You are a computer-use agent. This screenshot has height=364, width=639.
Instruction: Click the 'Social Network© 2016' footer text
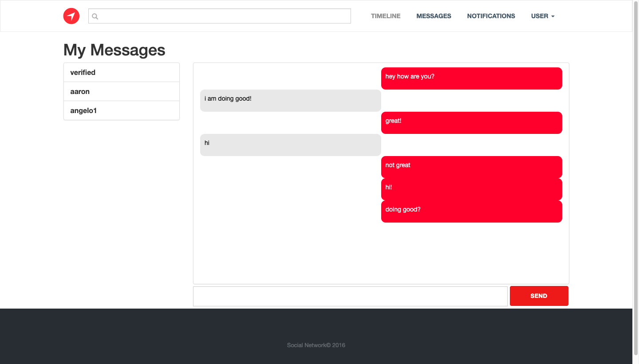316,345
